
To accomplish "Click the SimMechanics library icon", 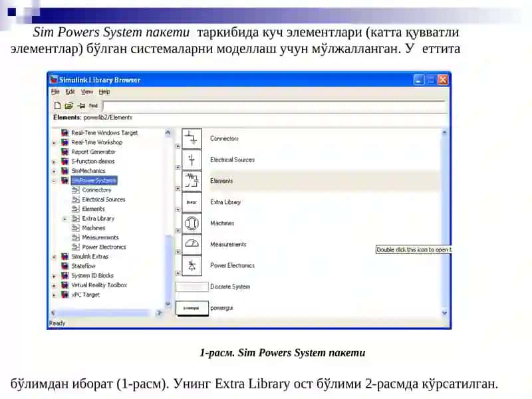I will (x=65, y=171).
